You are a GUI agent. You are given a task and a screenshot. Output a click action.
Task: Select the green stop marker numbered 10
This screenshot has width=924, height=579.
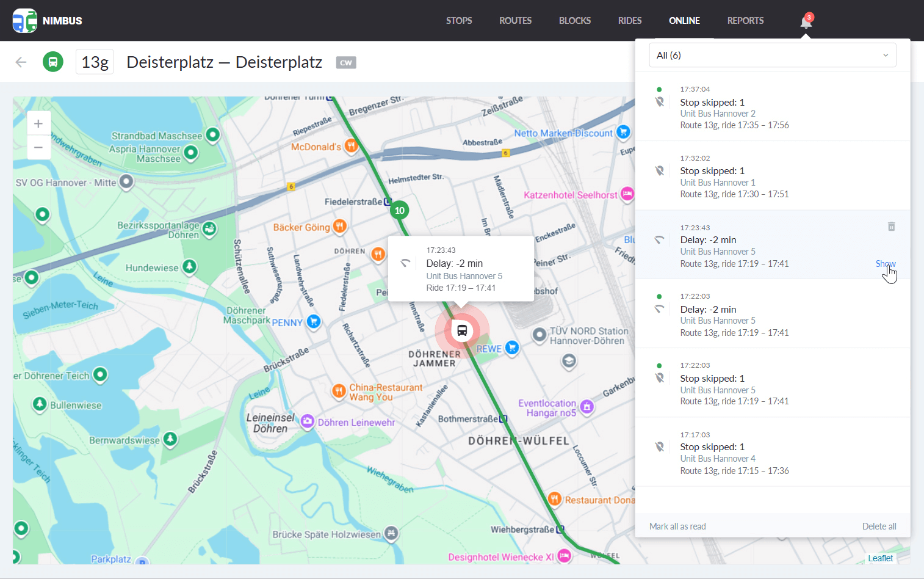pyautogui.click(x=399, y=210)
